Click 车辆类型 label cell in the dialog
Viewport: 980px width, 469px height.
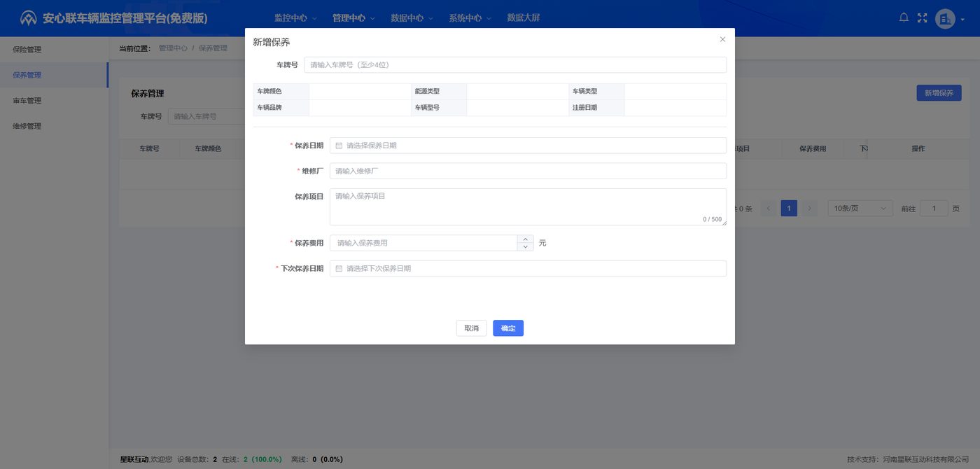pyautogui.click(x=596, y=92)
